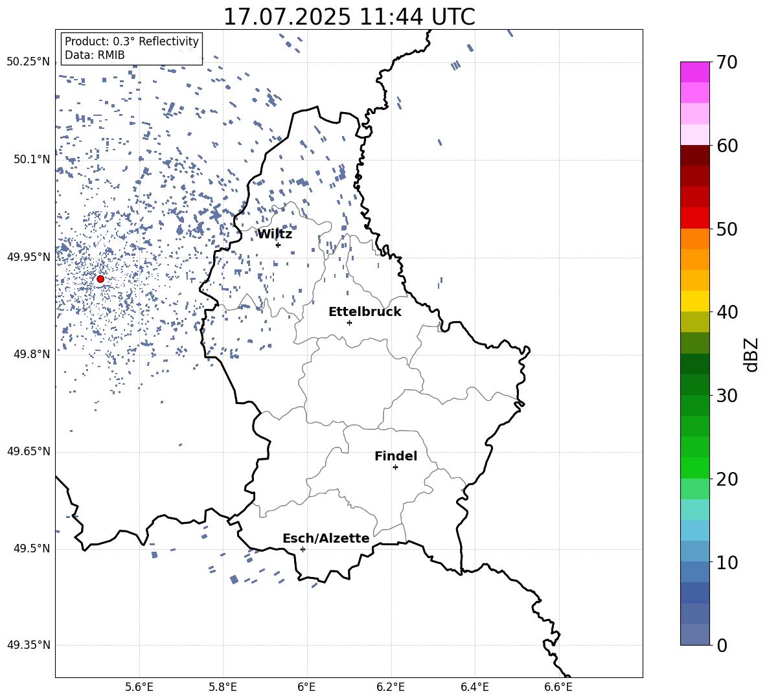Click the Ettelbruck city label

[365, 312]
